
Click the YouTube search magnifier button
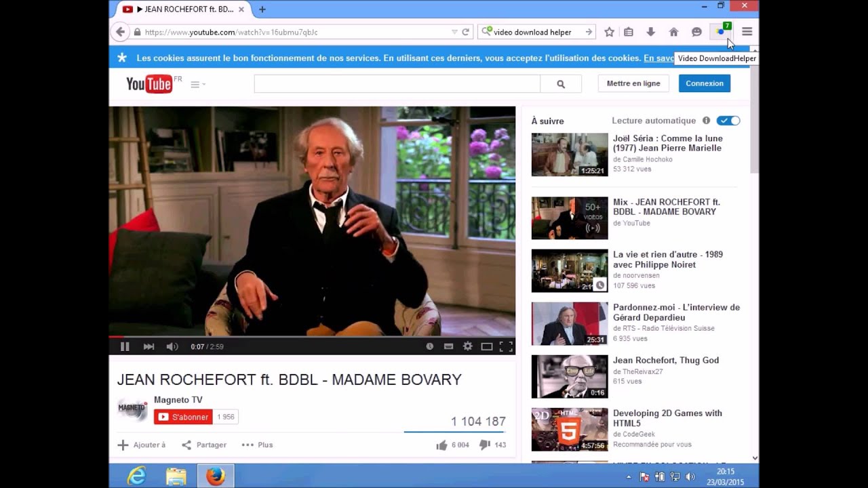[x=561, y=84]
